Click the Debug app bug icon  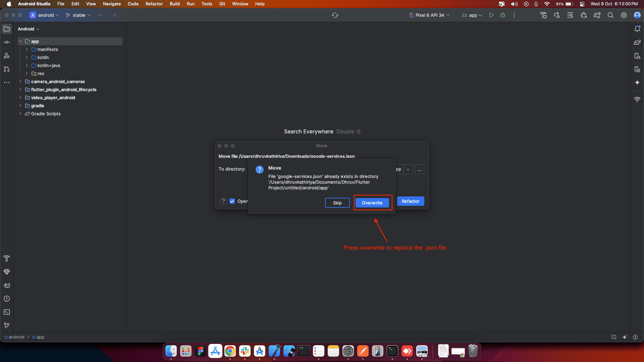tap(503, 15)
